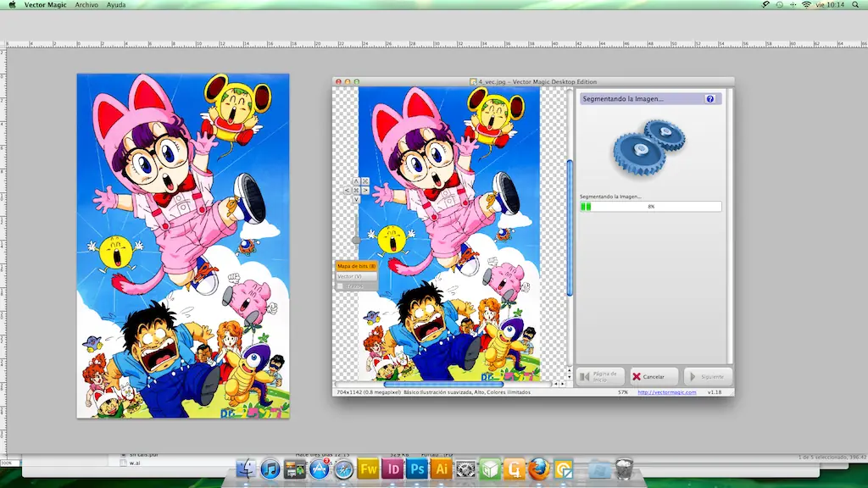Adjust the vertical zoom slider knob in the preview

click(356, 240)
